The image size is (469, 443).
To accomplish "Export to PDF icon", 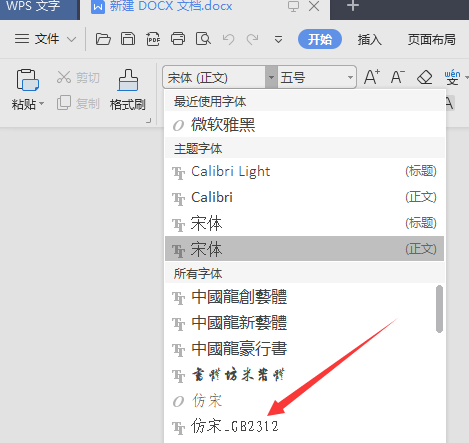I will [153, 39].
